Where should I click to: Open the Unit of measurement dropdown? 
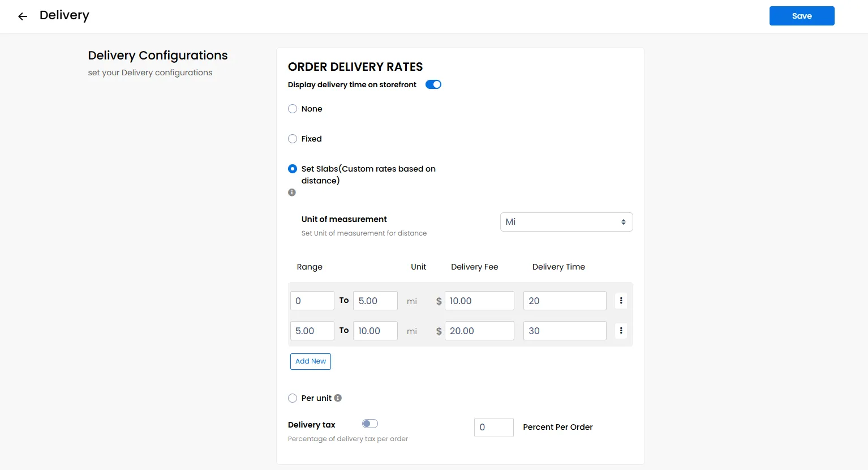point(566,222)
